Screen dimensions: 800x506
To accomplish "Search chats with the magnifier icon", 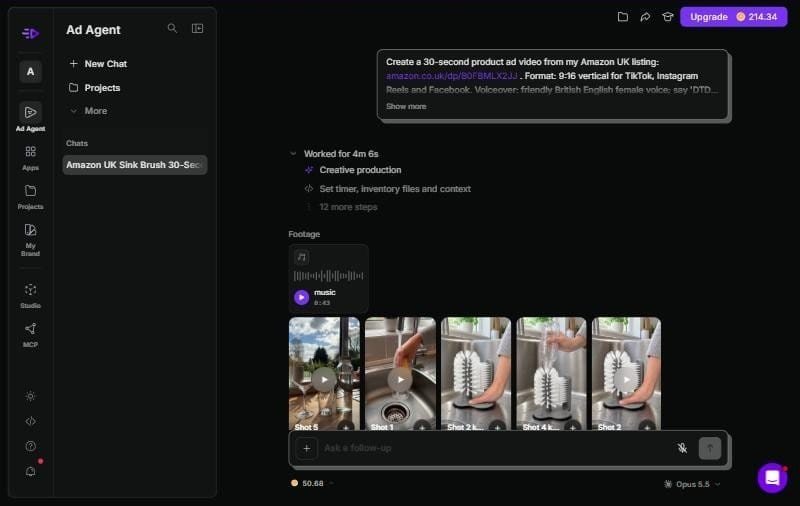I will (x=172, y=29).
